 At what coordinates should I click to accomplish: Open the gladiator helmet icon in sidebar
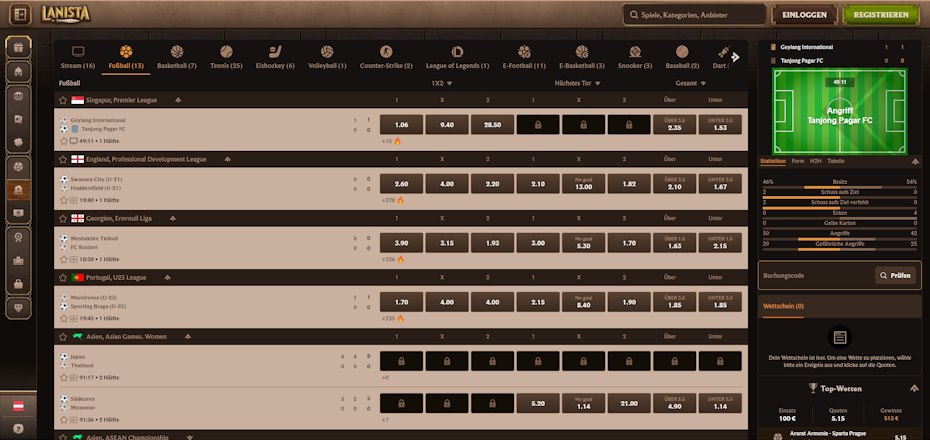18,72
